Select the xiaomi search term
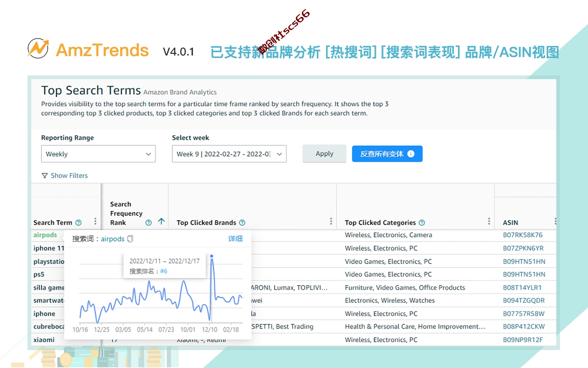Image resolution: width=588 pixels, height=368 pixels. 44,340
